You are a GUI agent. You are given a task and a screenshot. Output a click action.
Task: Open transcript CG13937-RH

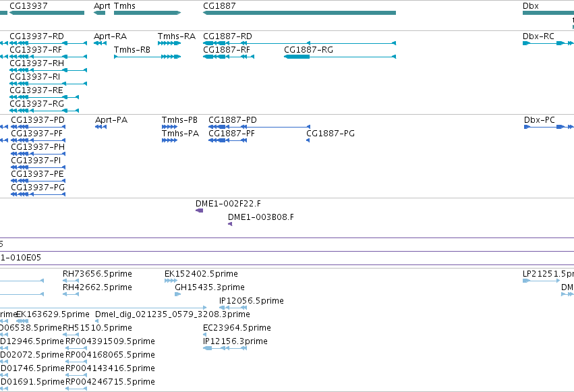coord(36,63)
